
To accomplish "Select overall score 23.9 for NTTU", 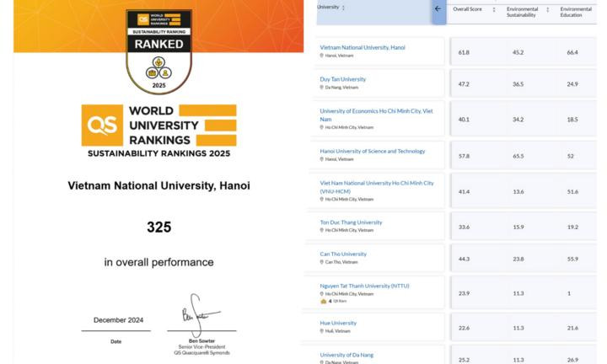I will (x=464, y=293).
